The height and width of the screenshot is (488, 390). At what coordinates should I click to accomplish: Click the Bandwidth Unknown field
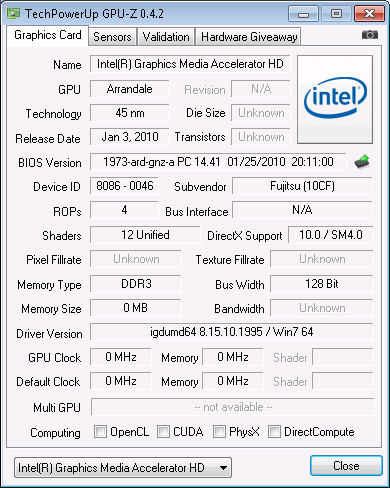pos(322,308)
